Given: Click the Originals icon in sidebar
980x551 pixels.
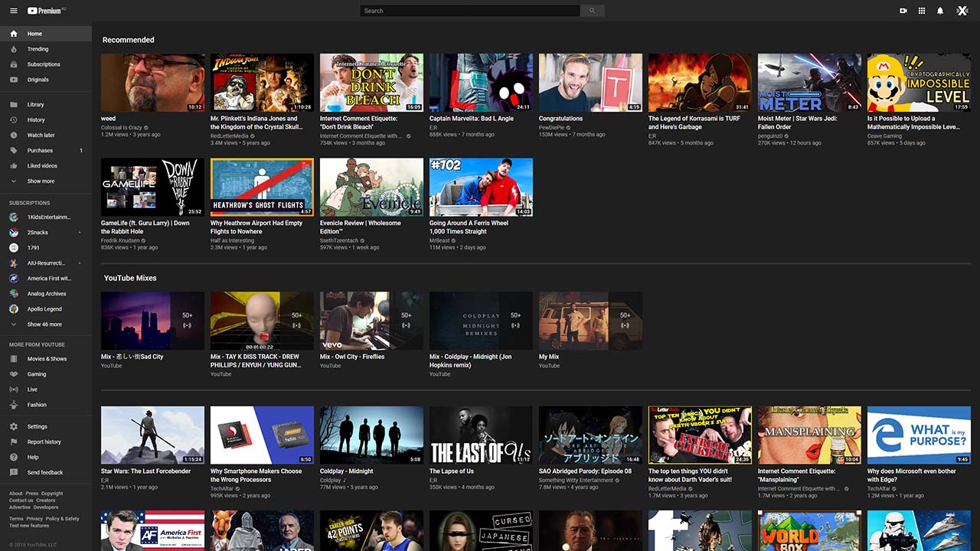Looking at the screenshot, I should (x=14, y=80).
